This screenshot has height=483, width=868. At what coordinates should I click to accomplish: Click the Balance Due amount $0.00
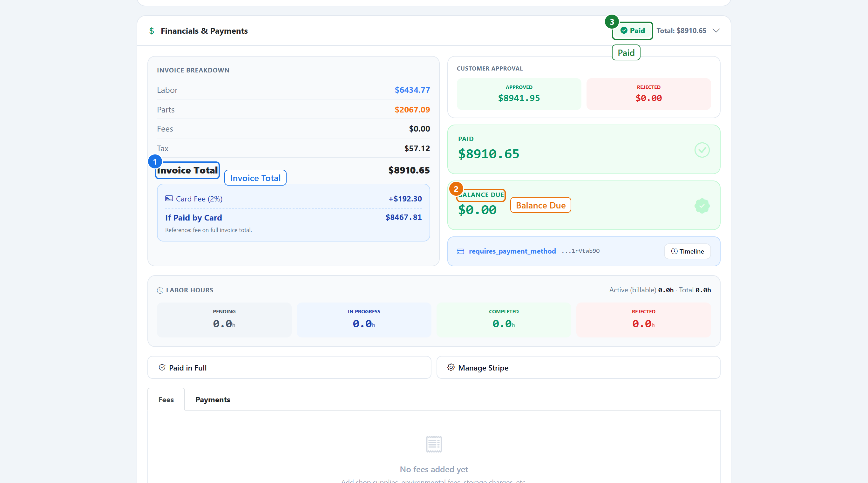tap(477, 210)
